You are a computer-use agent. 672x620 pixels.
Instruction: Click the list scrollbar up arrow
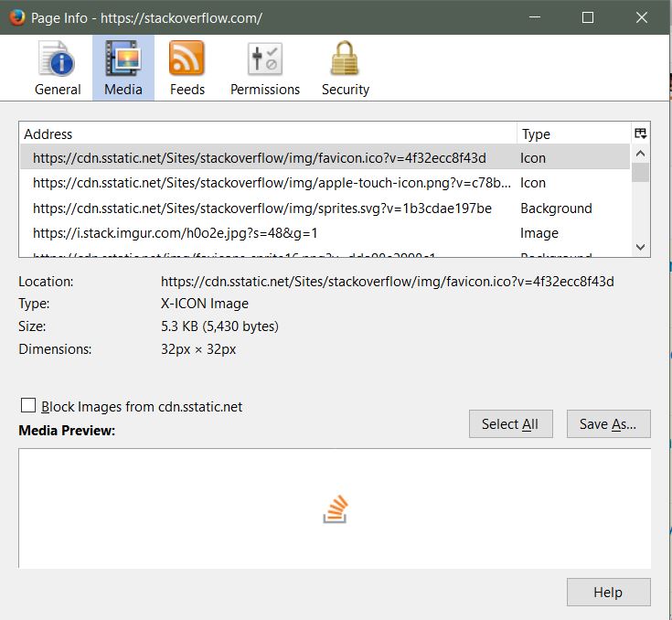641,153
